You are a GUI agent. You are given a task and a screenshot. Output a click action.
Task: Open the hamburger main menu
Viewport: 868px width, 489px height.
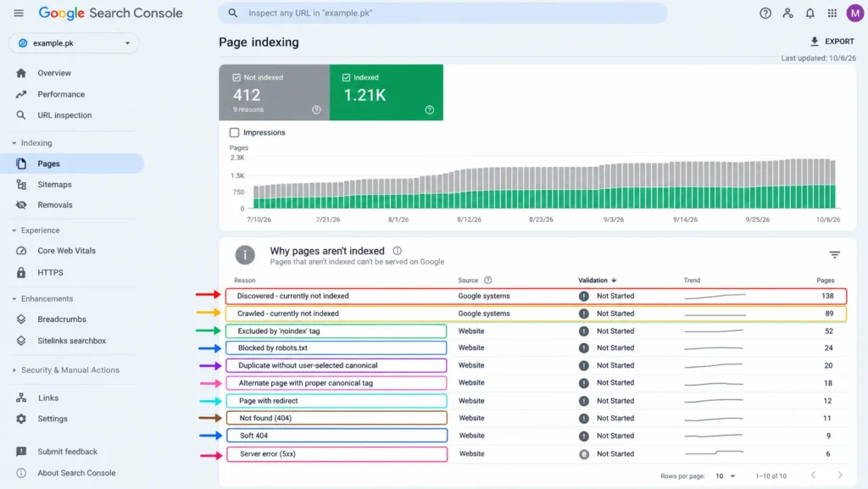point(19,13)
